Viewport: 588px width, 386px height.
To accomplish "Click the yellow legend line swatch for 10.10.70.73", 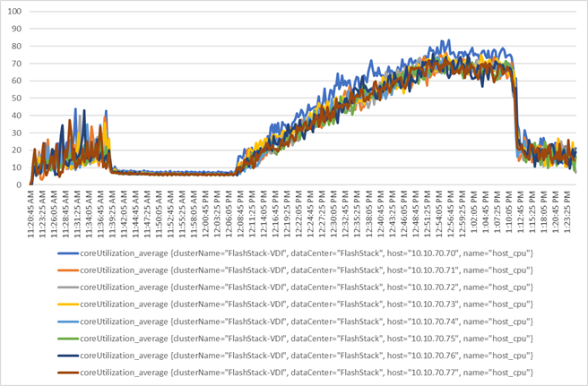I will click(68, 305).
